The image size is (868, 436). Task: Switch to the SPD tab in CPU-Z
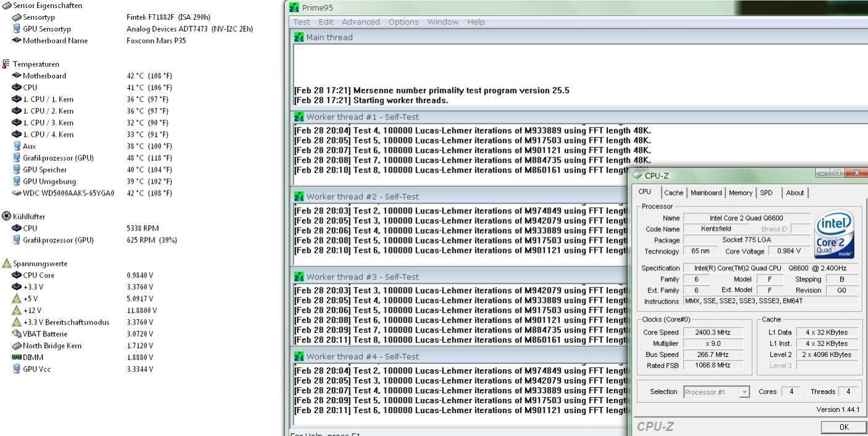coord(767,193)
